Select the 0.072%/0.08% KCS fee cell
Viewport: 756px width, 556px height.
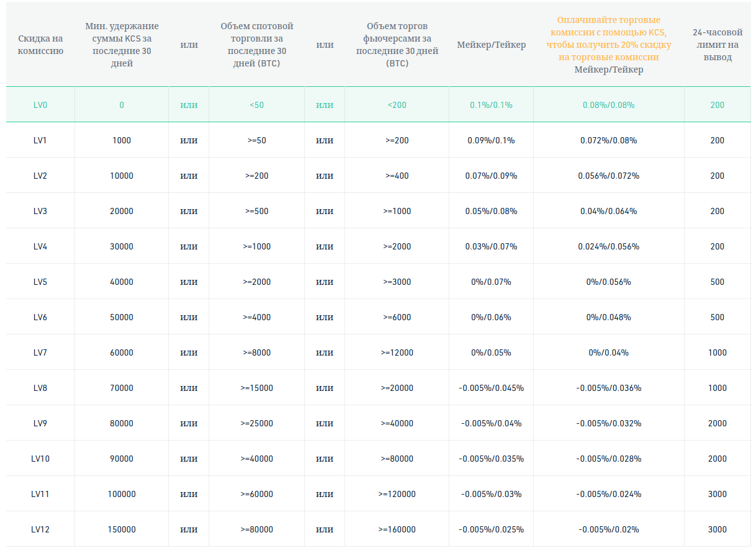[608, 140]
